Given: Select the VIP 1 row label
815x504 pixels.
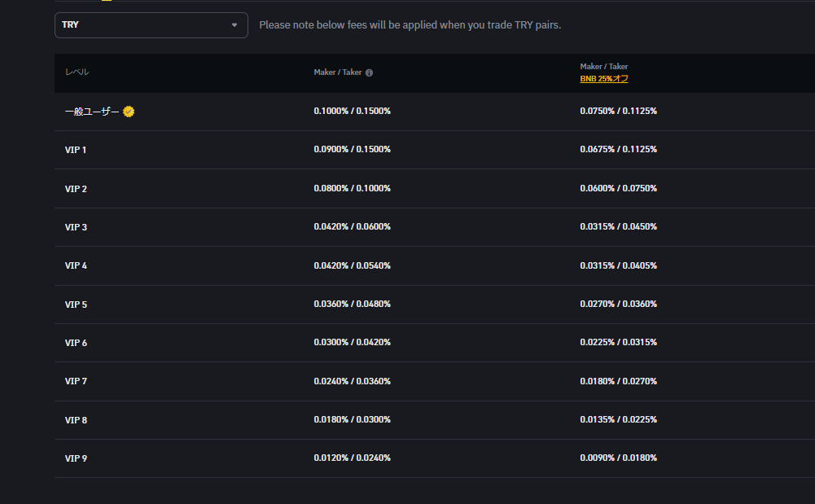Looking at the screenshot, I should [76, 150].
